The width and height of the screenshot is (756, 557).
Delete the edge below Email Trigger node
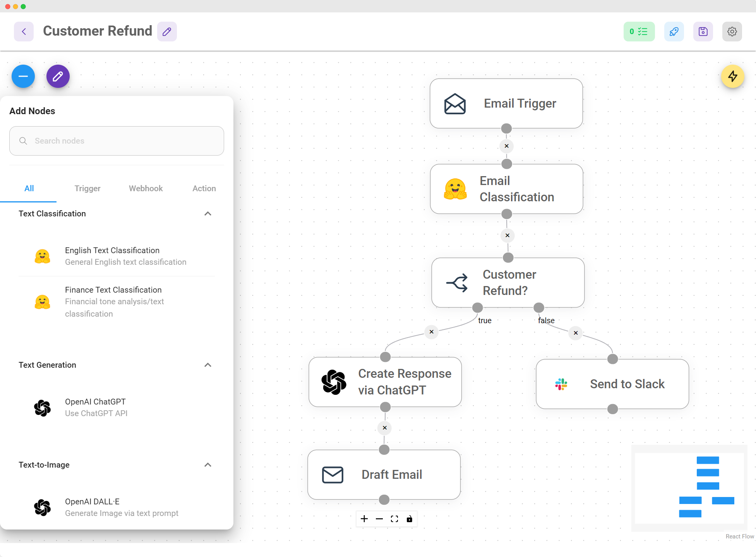coord(507,146)
